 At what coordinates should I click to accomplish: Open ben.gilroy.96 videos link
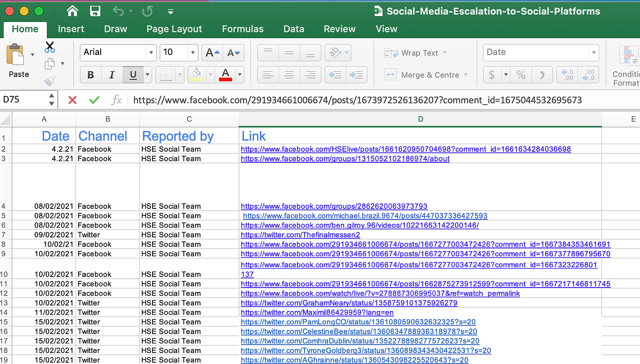pyautogui.click(x=360, y=225)
